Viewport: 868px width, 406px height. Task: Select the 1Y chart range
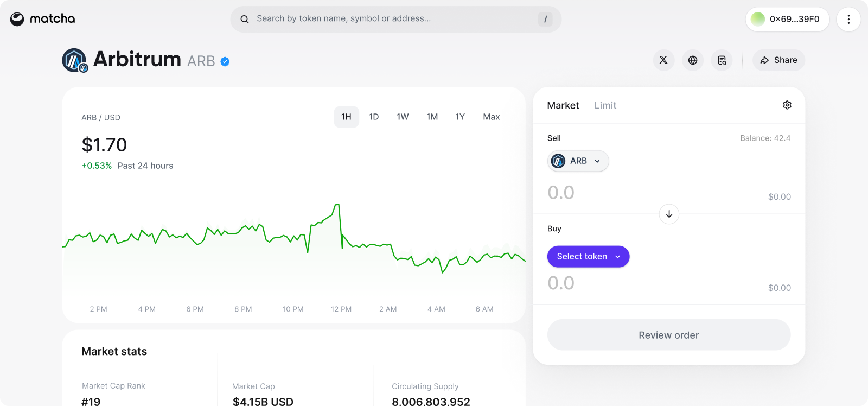point(460,117)
